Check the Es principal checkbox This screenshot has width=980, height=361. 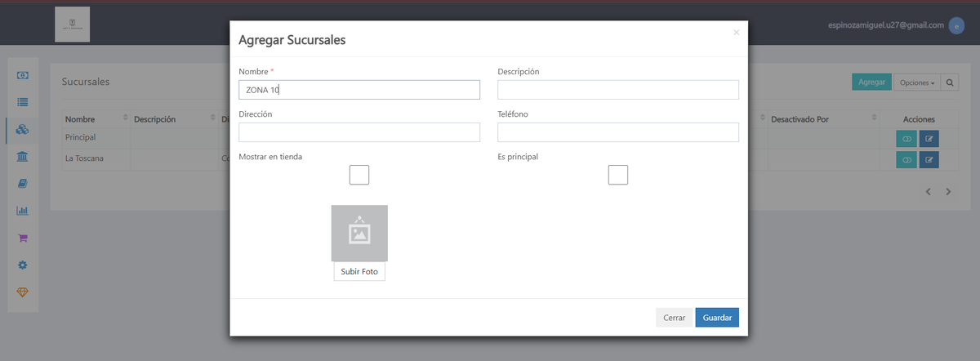618,175
